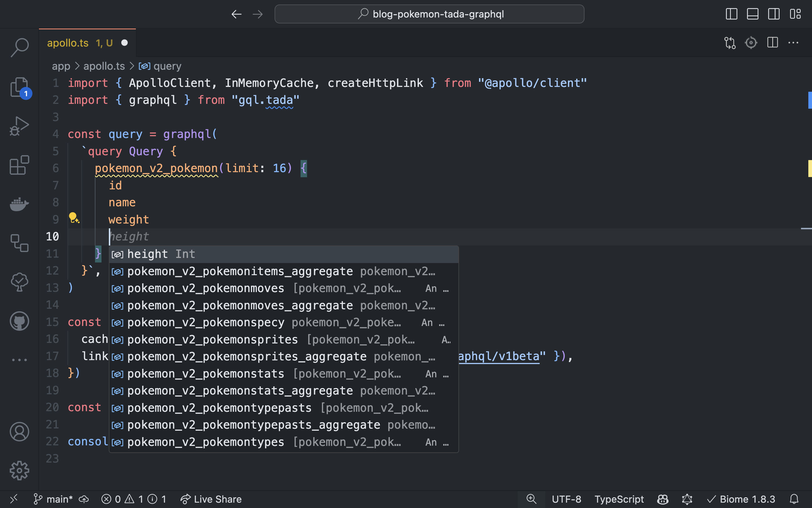This screenshot has width=812, height=508.
Task: Open editor More Actions ellipsis
Action: coord(793,43)
